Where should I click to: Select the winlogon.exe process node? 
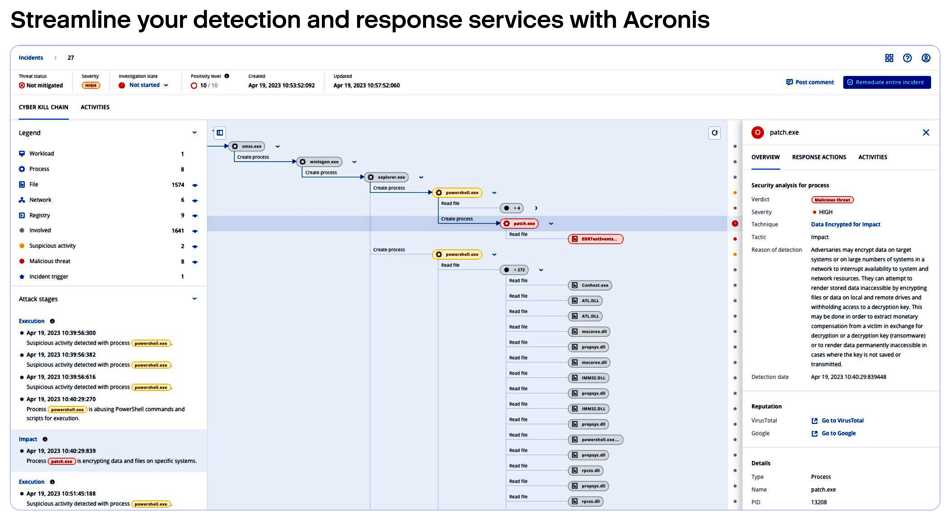click(x=320, y=162)
